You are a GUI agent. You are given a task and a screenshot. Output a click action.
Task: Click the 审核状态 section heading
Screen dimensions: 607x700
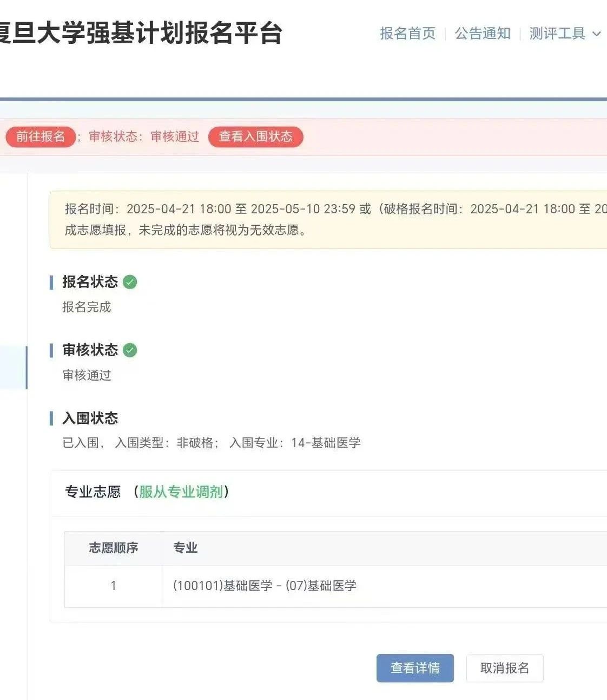pos(90,350)
